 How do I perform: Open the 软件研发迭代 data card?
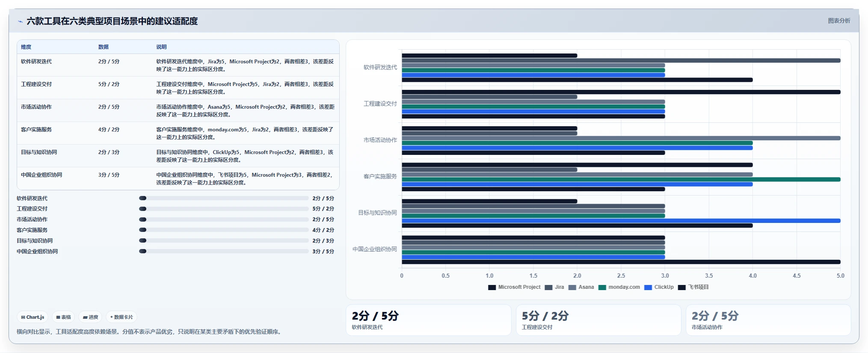(x=429, y=320)
